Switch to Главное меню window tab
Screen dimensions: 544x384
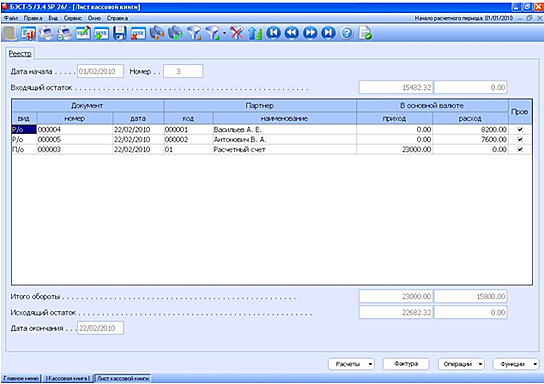21,378
